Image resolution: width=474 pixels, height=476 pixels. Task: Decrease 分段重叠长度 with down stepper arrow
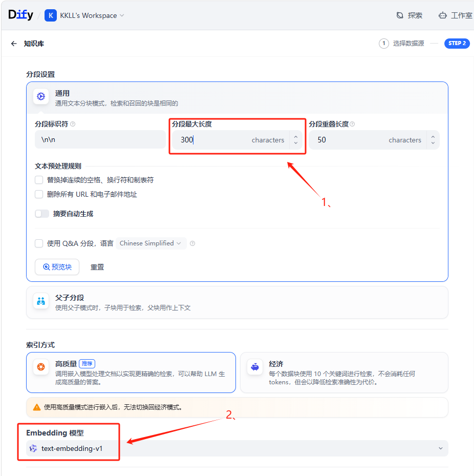(433, 142)
